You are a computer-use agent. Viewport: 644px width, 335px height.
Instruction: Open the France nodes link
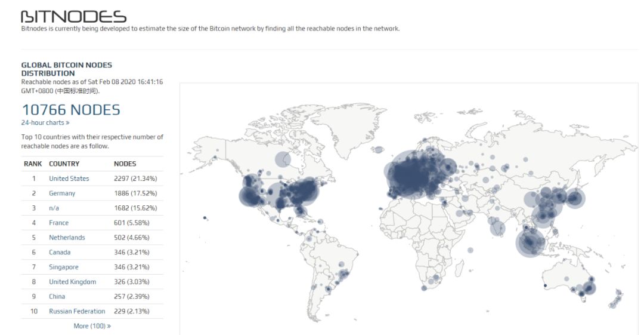pos(58,223)
